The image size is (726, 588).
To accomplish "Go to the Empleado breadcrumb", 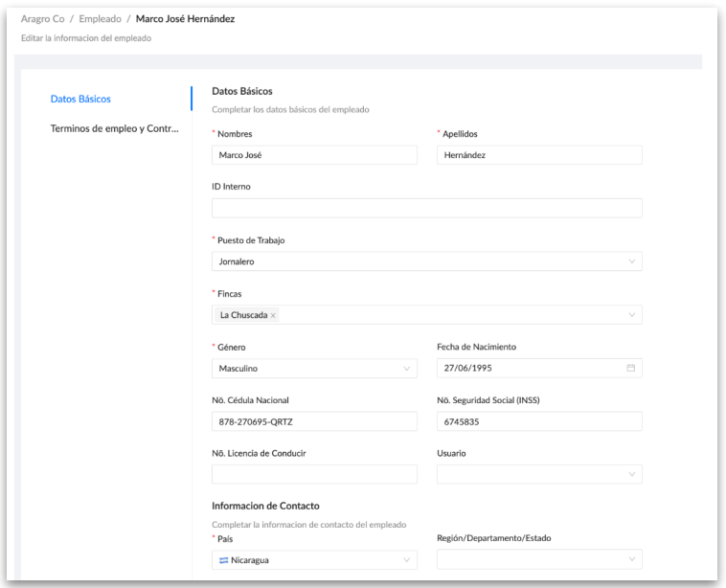I will tap(100, 19).
